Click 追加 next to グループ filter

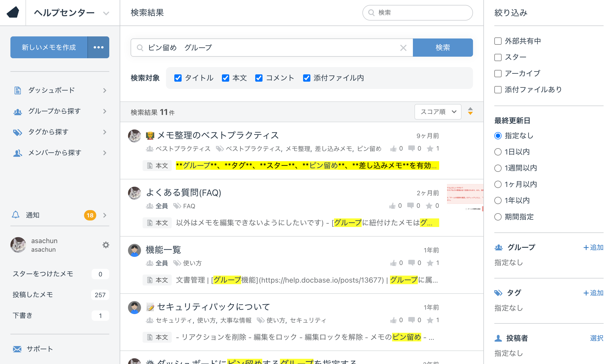tap(593, 247)
